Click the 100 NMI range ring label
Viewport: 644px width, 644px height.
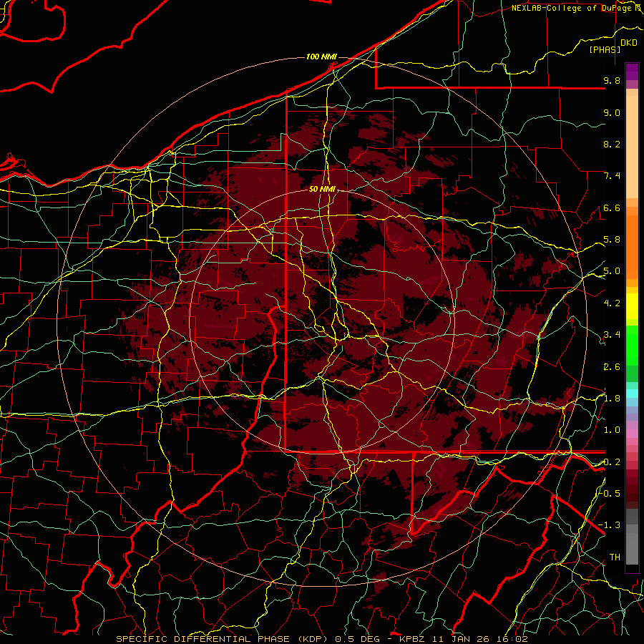(x=321, y=57)
